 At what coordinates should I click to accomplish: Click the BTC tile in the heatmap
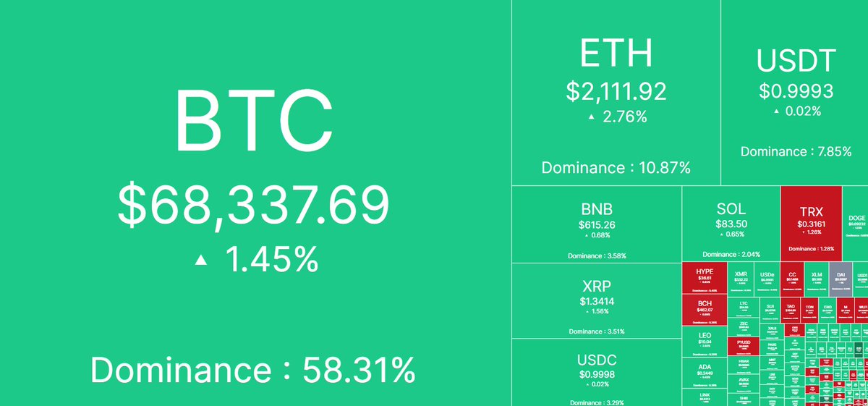(x=255, y=203)
